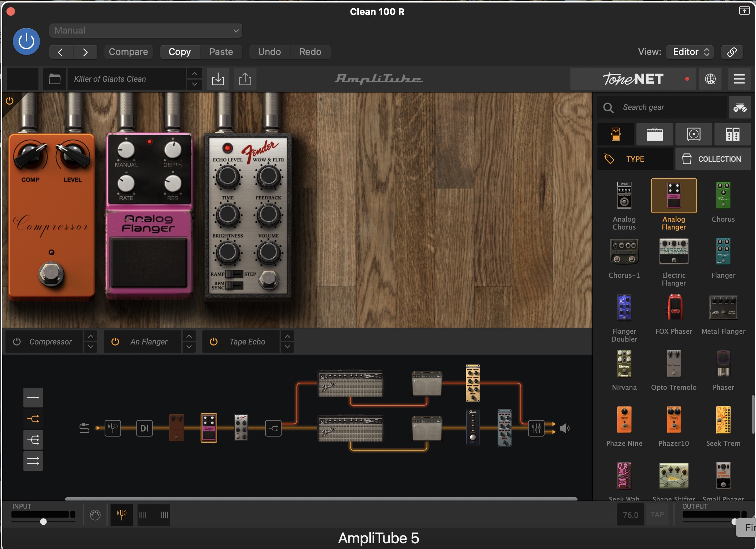Click the TAP tempo button
Screen dimensions: 756x549
(x=657, y=515)
